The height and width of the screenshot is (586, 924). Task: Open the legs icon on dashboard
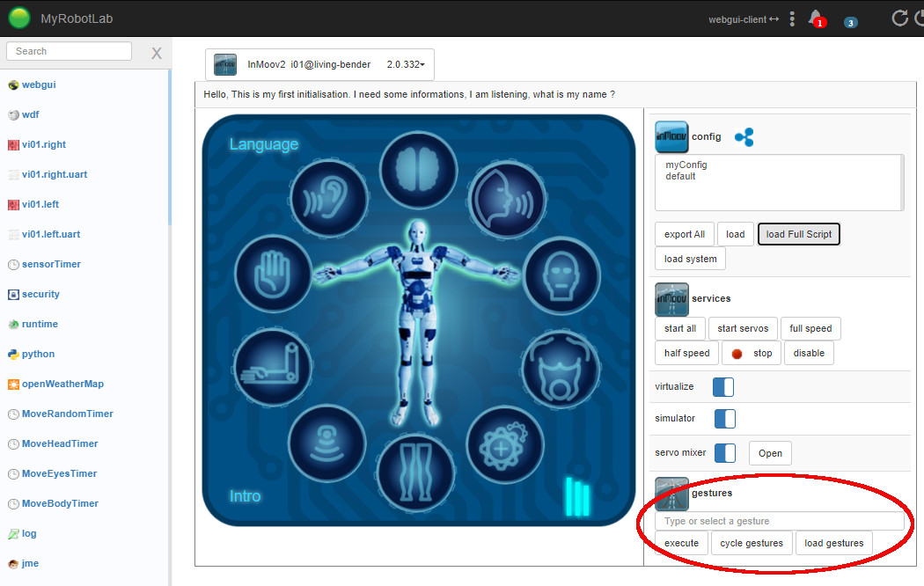click(x=416, y=471)
